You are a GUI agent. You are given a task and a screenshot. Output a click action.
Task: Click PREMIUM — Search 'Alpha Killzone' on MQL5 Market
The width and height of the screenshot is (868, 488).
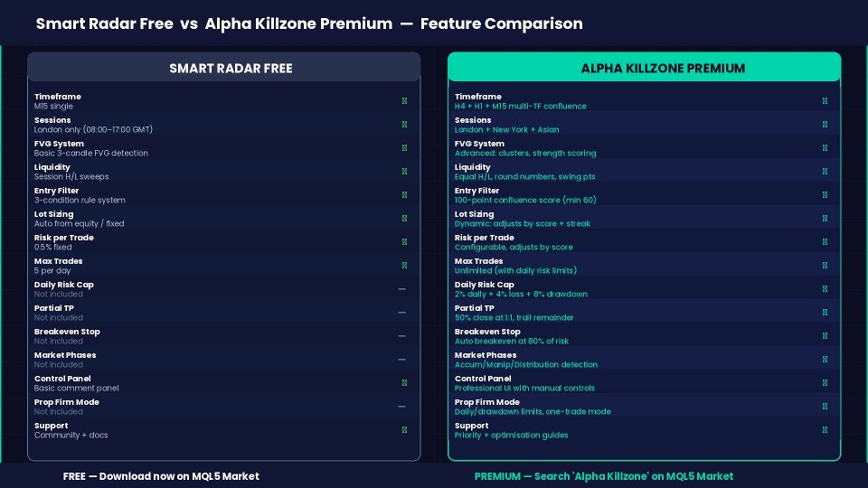[x=604, y=476]
